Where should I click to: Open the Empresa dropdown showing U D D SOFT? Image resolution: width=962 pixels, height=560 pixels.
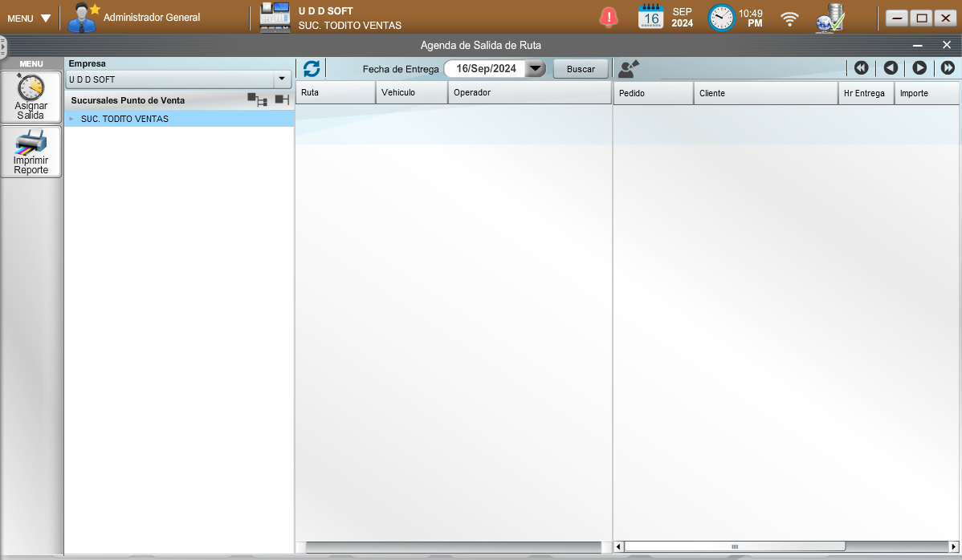coord(282,79)
